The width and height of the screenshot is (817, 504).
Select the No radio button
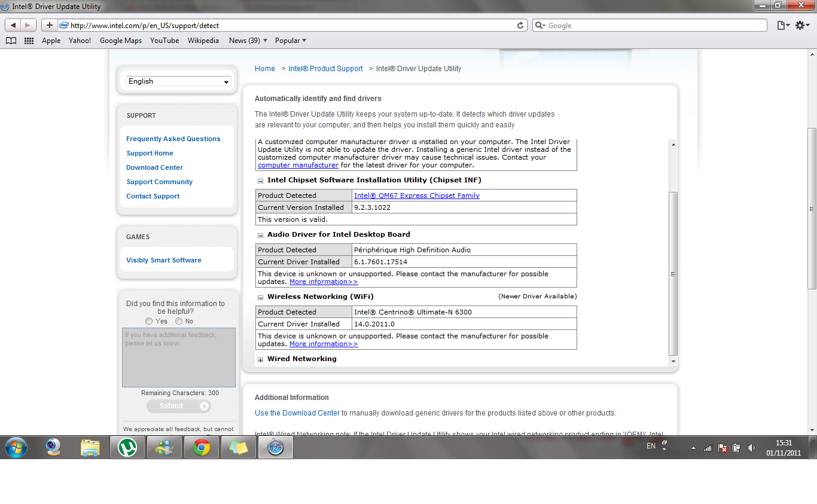(x=179, y=321)
